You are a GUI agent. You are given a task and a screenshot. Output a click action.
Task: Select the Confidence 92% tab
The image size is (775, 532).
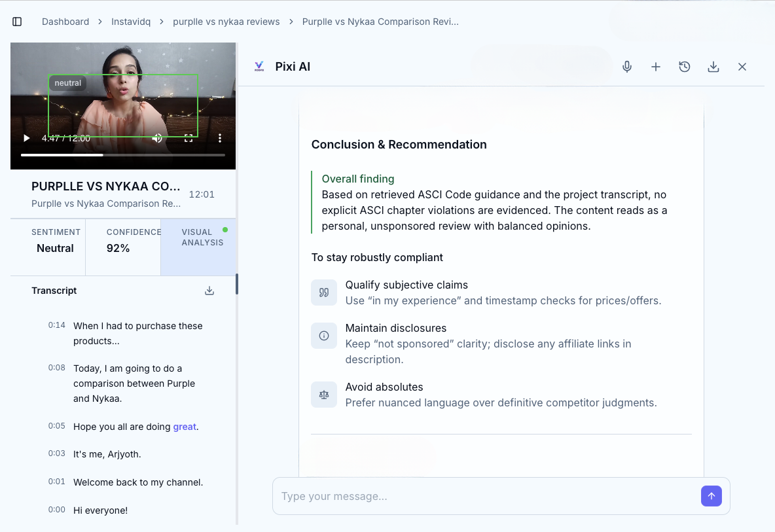coord(123,247)
